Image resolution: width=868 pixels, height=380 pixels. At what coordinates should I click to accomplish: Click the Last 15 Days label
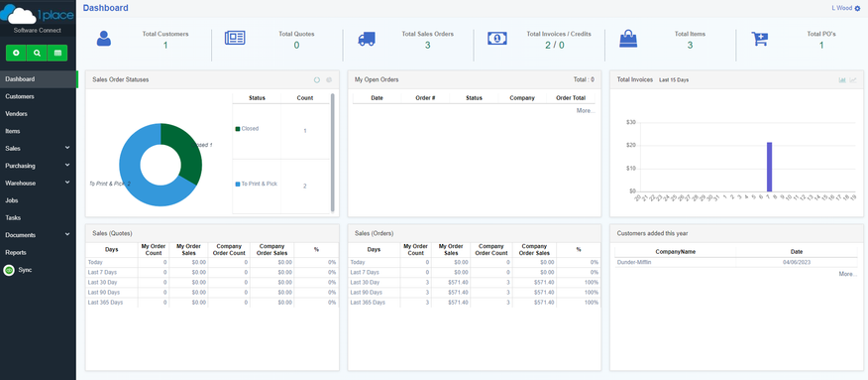(674, 80)
